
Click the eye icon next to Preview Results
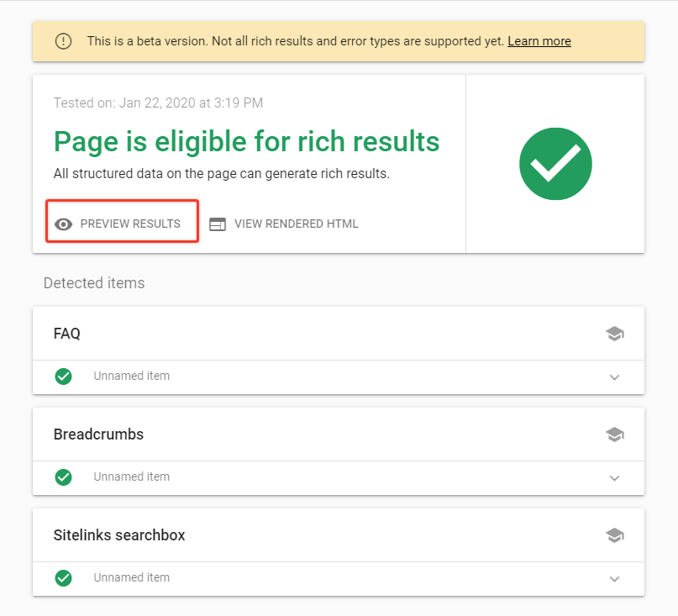[64, 224]
